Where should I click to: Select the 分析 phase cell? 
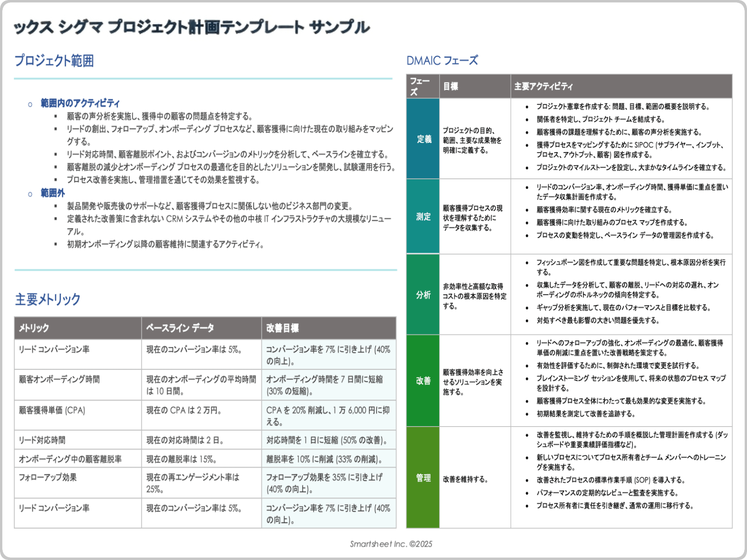click(x=423, y=295)
